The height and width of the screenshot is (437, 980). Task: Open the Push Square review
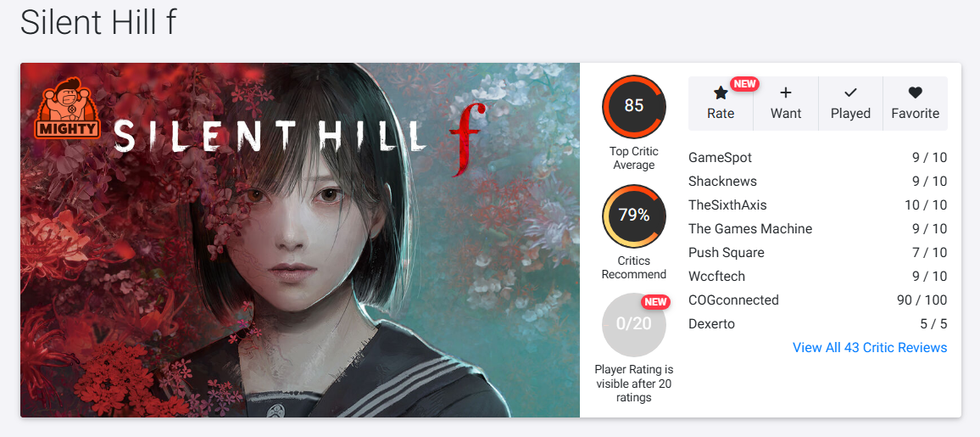tap(817, 253)
